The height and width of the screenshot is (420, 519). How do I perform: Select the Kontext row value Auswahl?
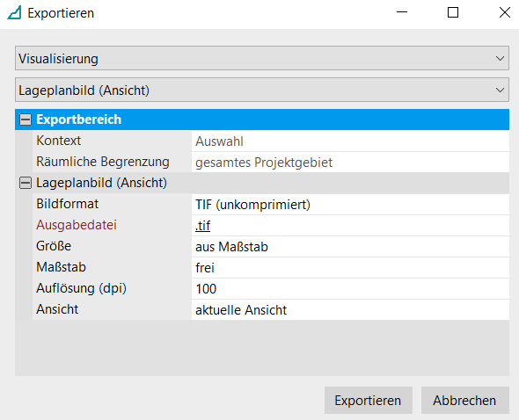click(x=350, y=141)
